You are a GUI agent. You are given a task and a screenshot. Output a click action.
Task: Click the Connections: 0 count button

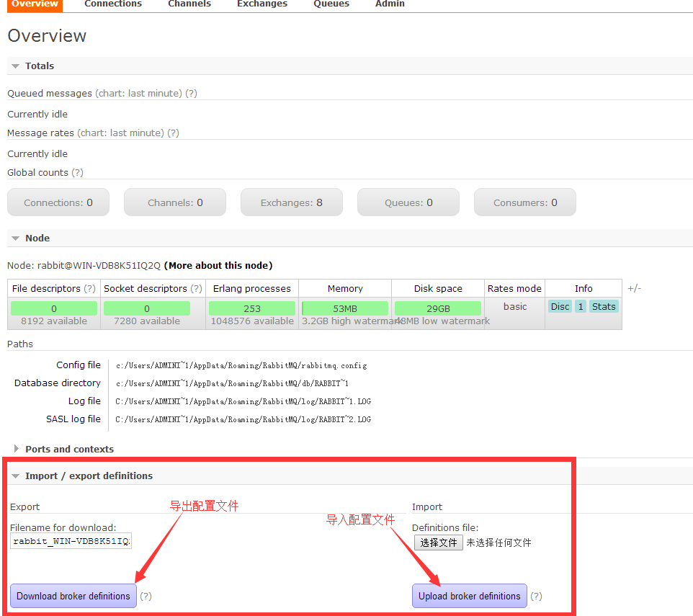click(58, 202)
